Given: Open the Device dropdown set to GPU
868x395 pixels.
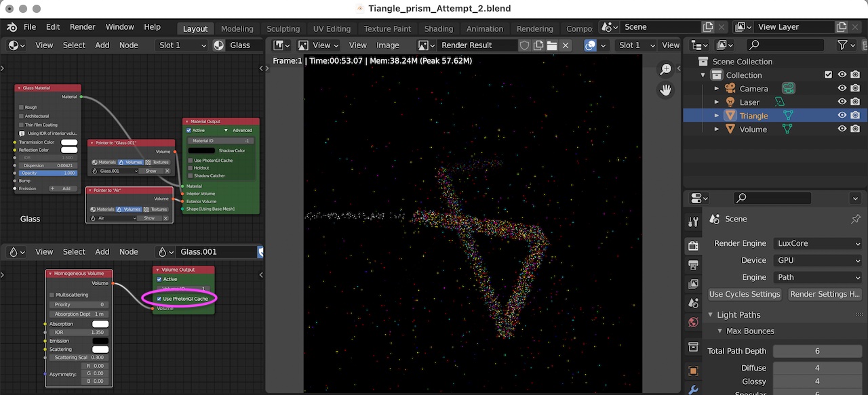Looking at the screenshot, I should (x=818, y=260).
